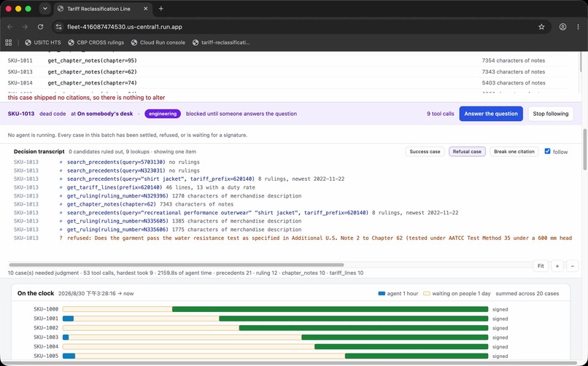Click the On the clock heading
This screenshot has width=588, height=366.
click(x=36, y=293)
